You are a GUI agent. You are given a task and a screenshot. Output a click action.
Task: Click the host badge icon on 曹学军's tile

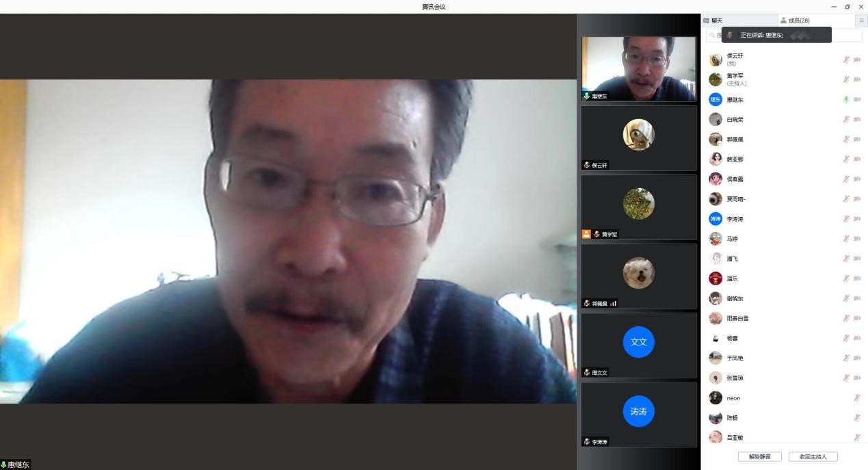click(x=586, y=234)
